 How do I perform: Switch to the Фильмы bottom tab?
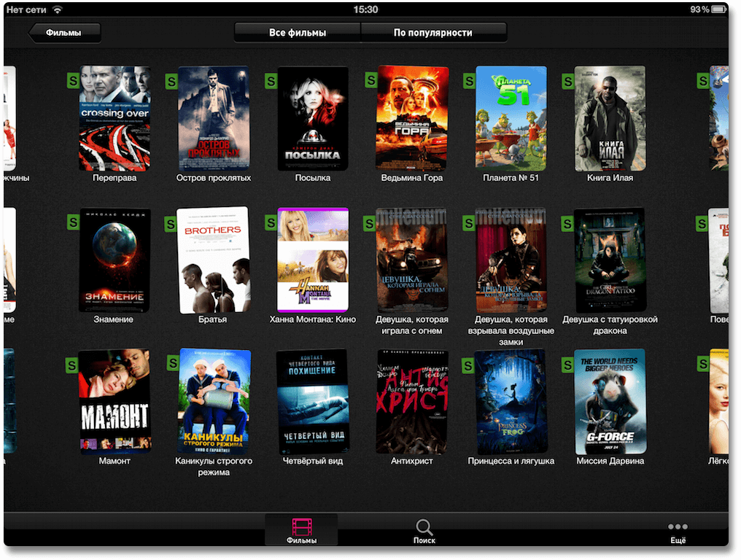301,530
